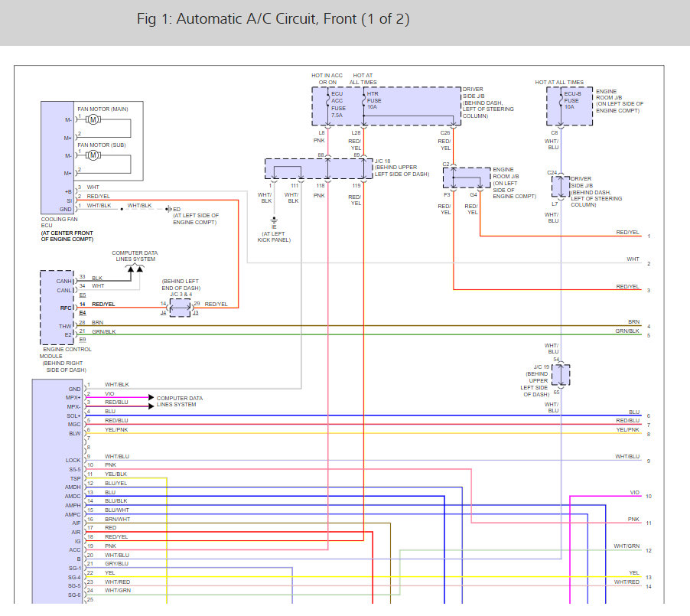
Task: Click the 'BLU/YEL' wire label at pin 12
Action: coord(116,483)
